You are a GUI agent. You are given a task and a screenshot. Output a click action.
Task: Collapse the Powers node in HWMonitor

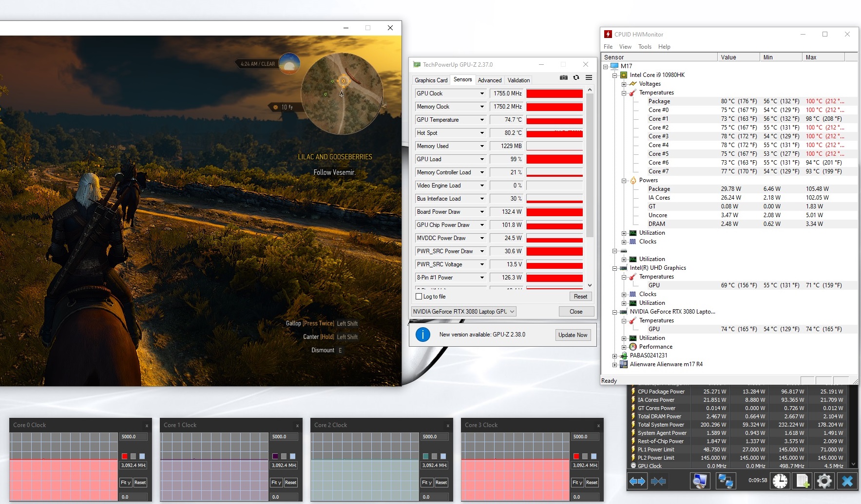click(624, 181)
